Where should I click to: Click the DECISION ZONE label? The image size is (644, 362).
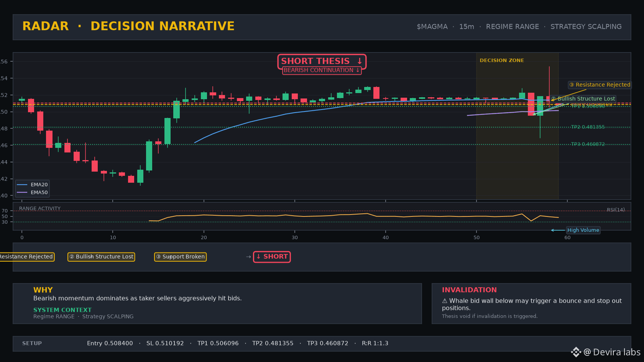[502, 61]
